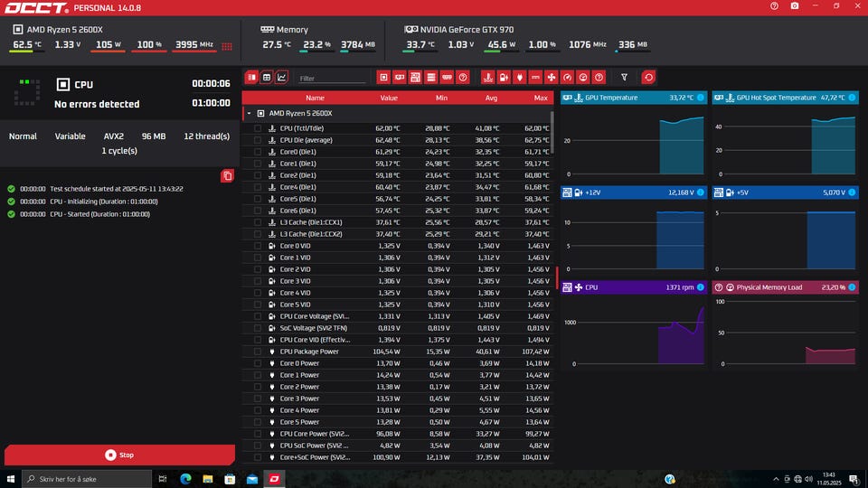Viewport: 868px width, 488px height.
Task: Sort the table by Value column header
Action: click(x=389, y=98)
